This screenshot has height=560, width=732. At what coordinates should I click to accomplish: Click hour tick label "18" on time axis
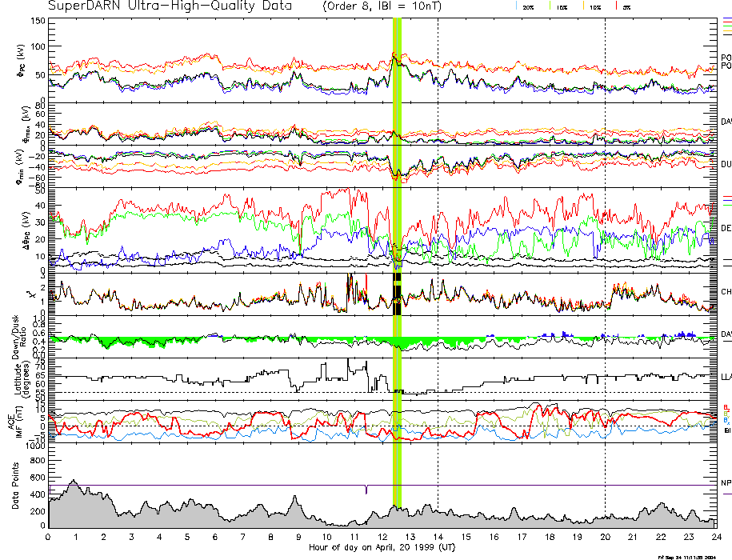click(x=550, y=537)
